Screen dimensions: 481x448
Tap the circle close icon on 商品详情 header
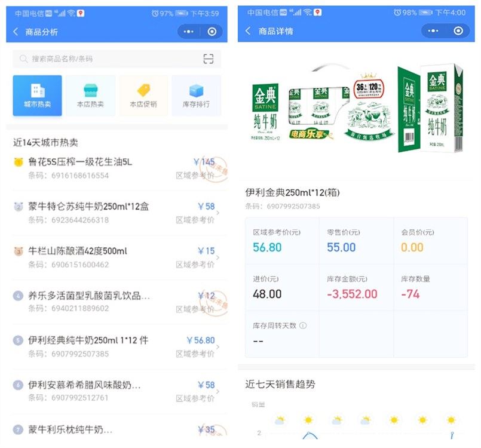[x=458, y=30]
